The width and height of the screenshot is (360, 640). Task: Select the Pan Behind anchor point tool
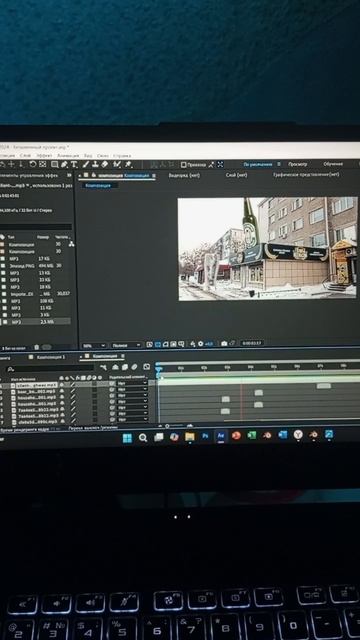42,164
